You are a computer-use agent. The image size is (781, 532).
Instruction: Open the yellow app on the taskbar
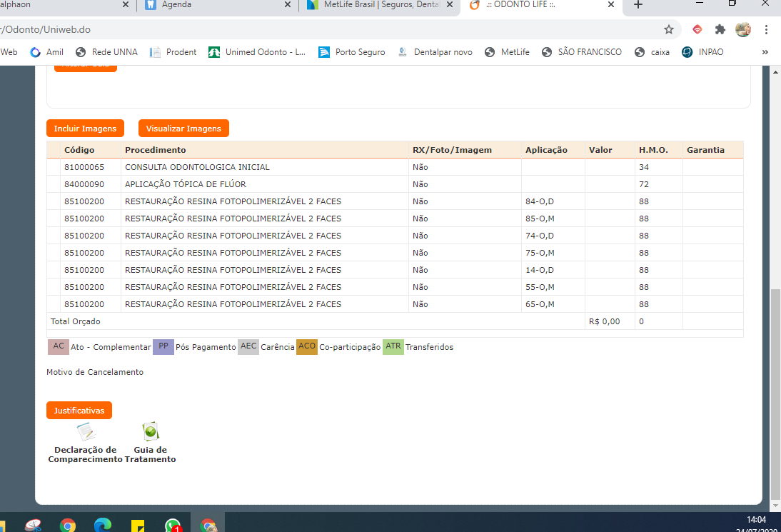click(x=138, y=526)
